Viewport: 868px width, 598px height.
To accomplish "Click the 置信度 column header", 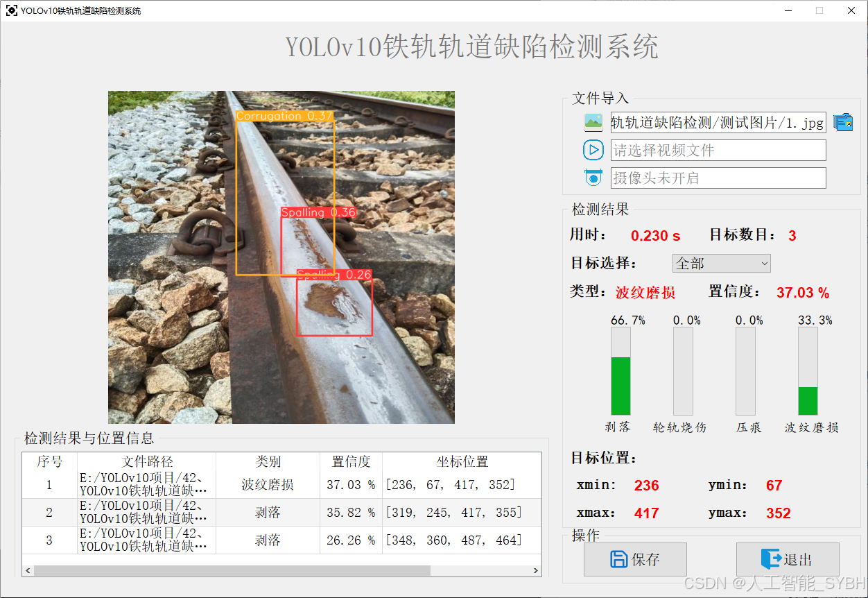I will [351, 461].
